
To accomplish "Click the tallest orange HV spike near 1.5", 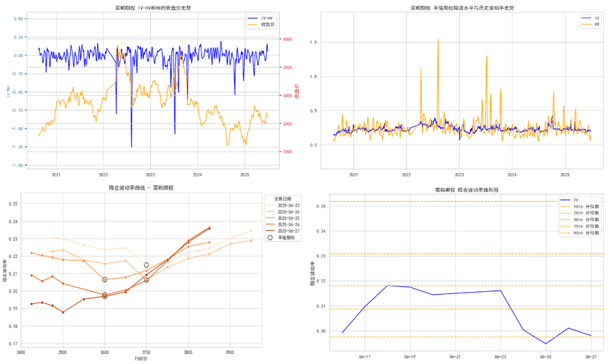I will [438, 40].
